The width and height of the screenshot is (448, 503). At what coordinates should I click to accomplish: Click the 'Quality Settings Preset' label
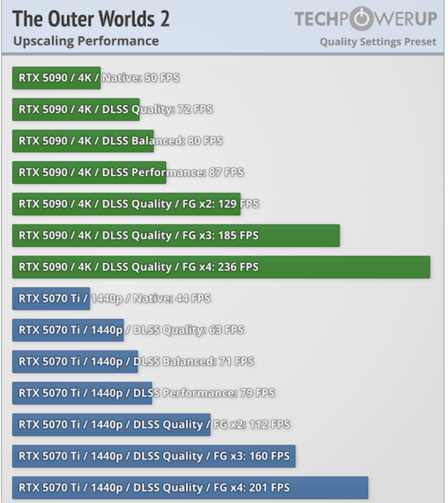(378, 42)
